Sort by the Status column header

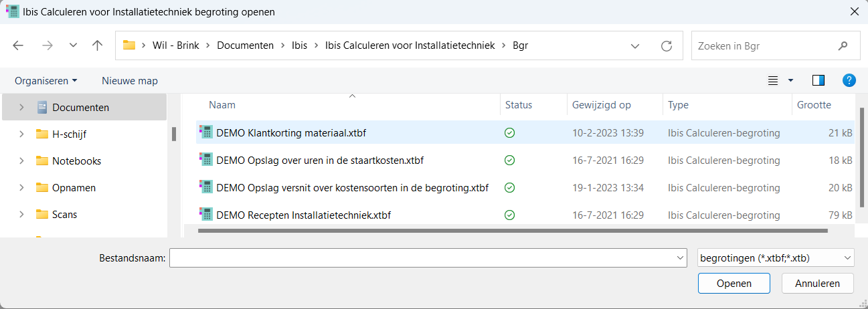[519, 105]
